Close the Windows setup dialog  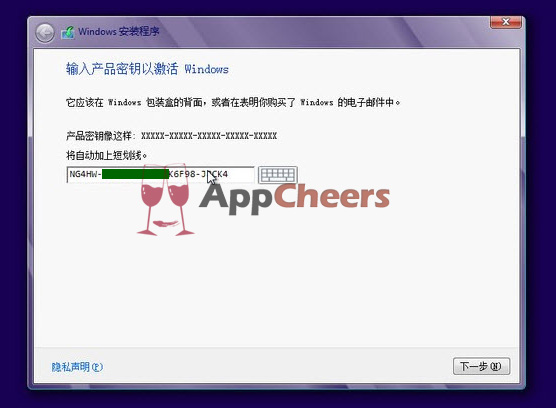click(x=506, y=22)
